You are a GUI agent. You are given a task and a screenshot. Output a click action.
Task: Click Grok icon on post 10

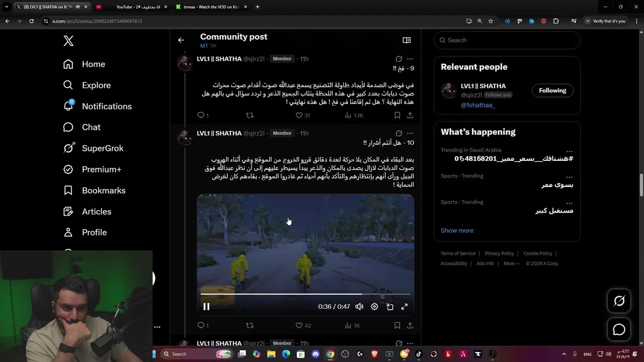(x=398, y=133)
